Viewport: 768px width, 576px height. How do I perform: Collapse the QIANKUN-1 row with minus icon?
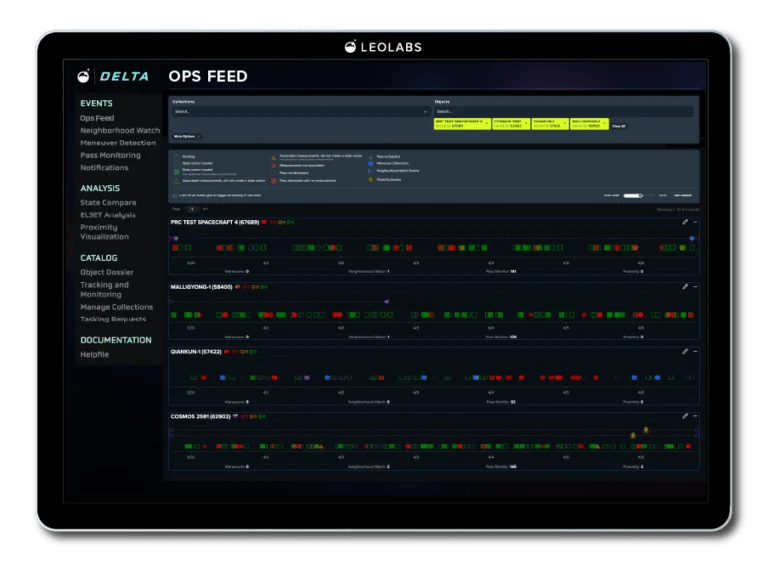695,352
